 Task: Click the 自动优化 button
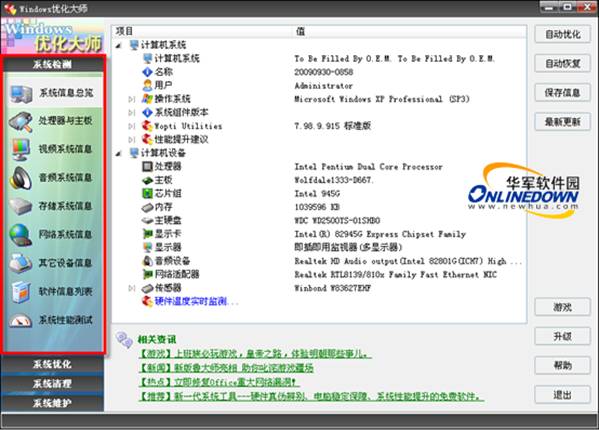click(562, 34)
